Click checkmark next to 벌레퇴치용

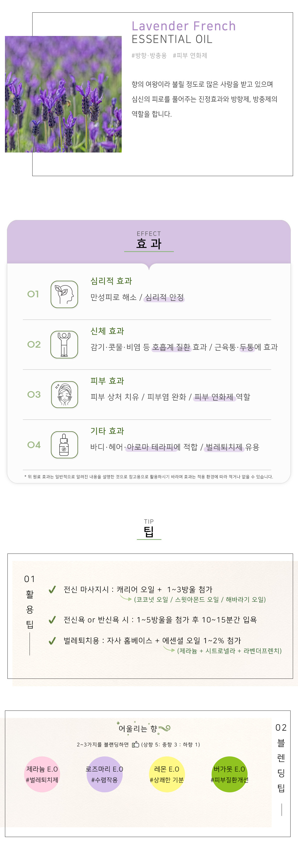point(52,641)
